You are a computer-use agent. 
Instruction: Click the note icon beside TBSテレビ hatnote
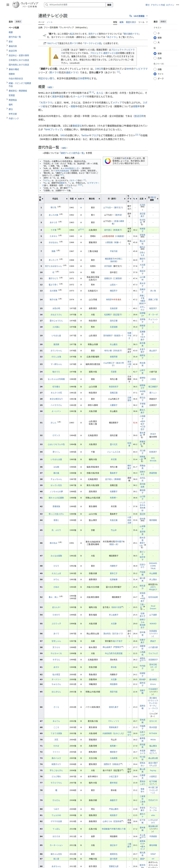pos(45,43)
